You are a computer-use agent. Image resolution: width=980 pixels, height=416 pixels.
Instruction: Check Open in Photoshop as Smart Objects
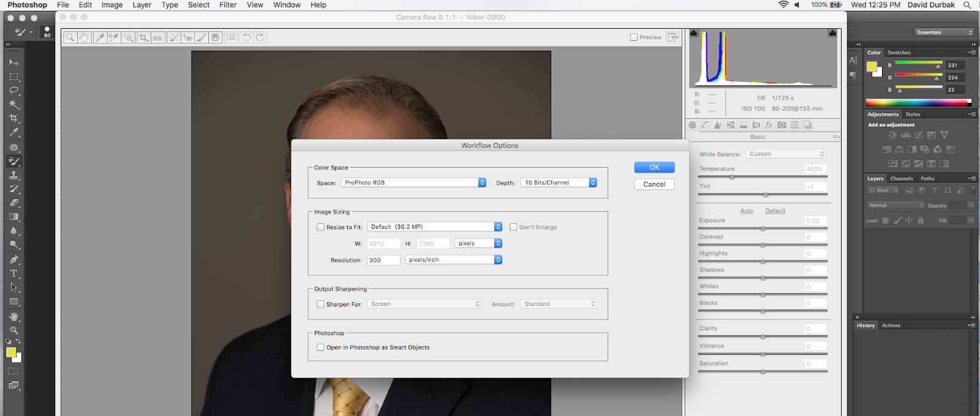[320, 347]
